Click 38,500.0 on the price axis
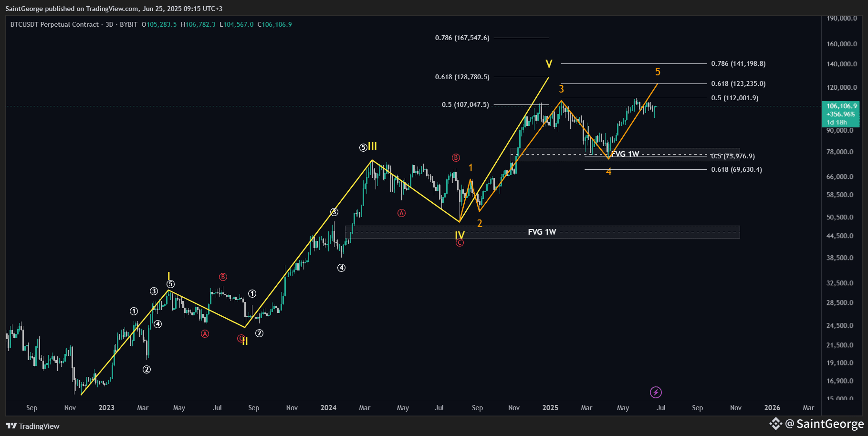This screenshot has height=436, width=868. coord(840,258)
